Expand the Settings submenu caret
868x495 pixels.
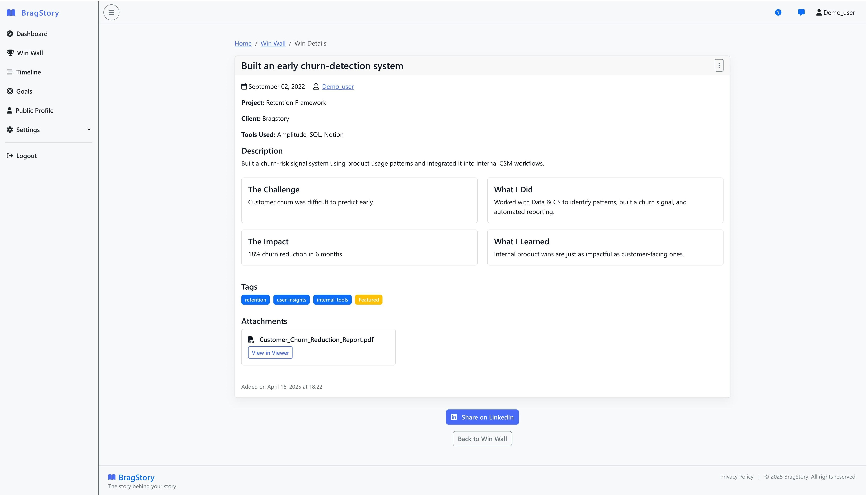point(89,130)
